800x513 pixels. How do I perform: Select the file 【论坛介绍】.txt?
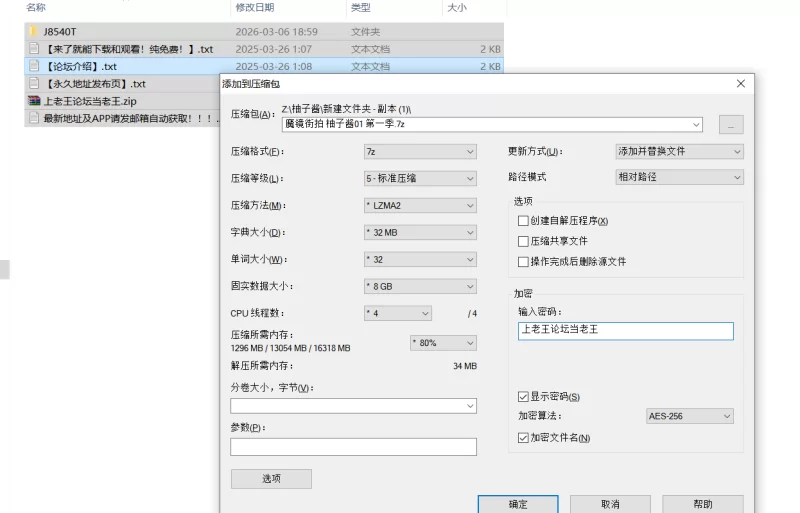pos(81,66)
